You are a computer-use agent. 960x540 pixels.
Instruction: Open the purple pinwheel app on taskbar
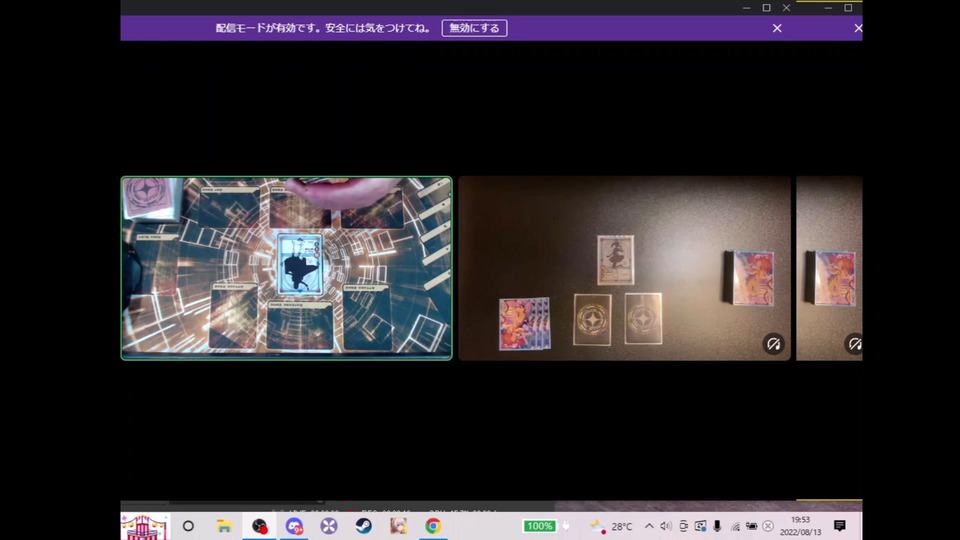pos(329,526)
